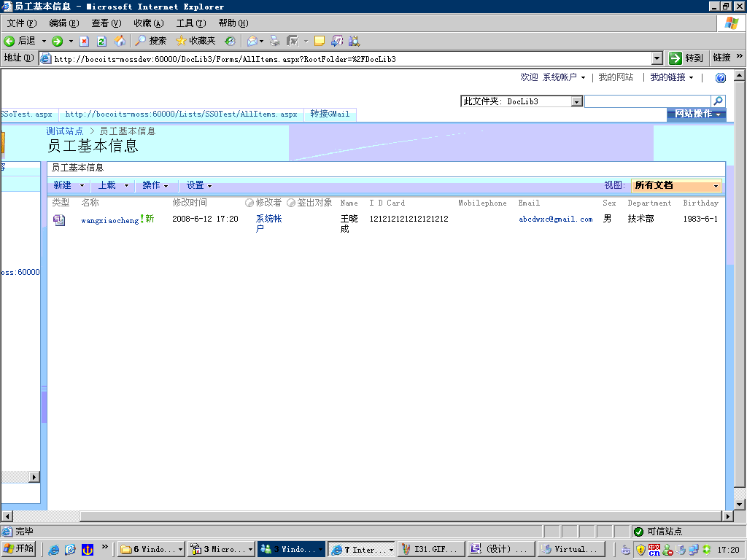
Task: Open the address bar dropdown arrow
Action: tap(657, 58)
